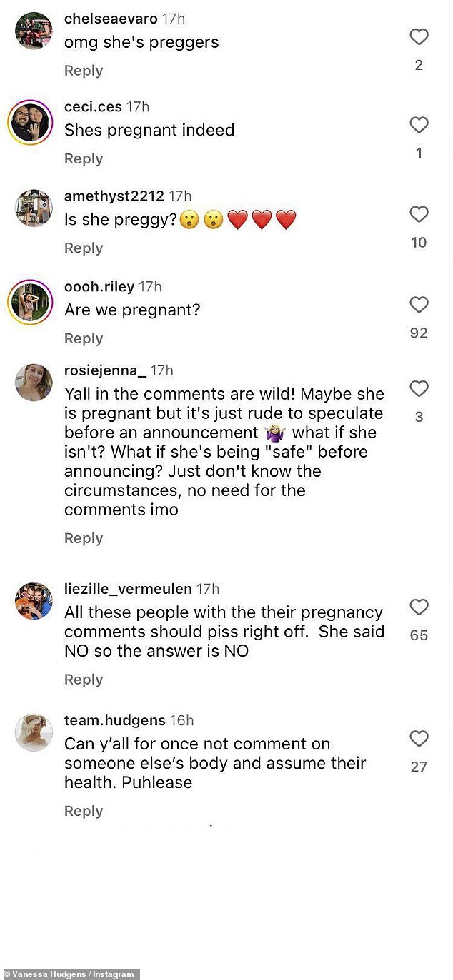Heart the 'Are we pregnant?' comment
This screenshot has height=980, width=453.
coord(419,305)
